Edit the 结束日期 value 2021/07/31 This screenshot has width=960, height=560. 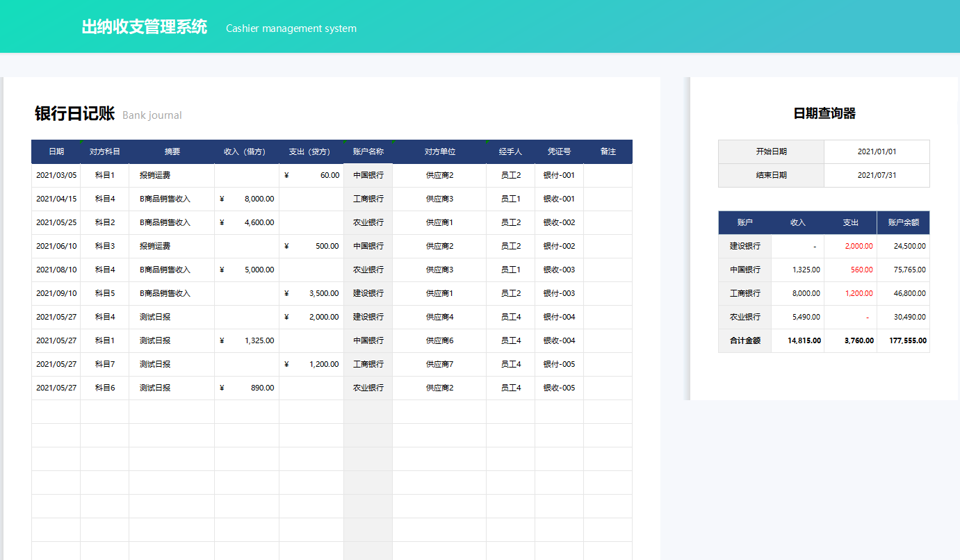tap(877, 175)
